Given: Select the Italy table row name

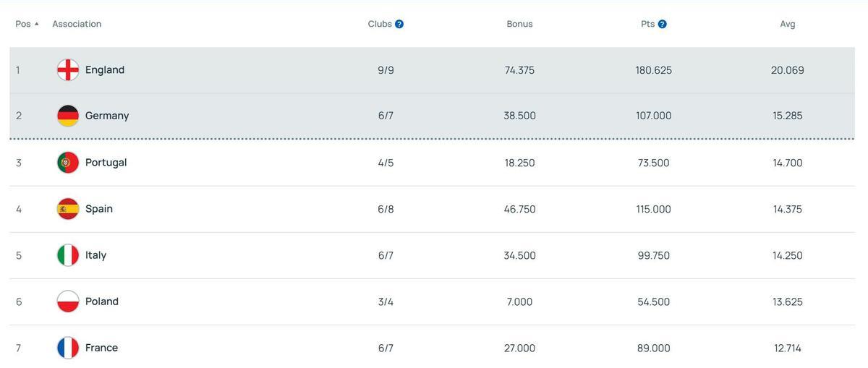Looking at the screenshot, I should (95, 255).
